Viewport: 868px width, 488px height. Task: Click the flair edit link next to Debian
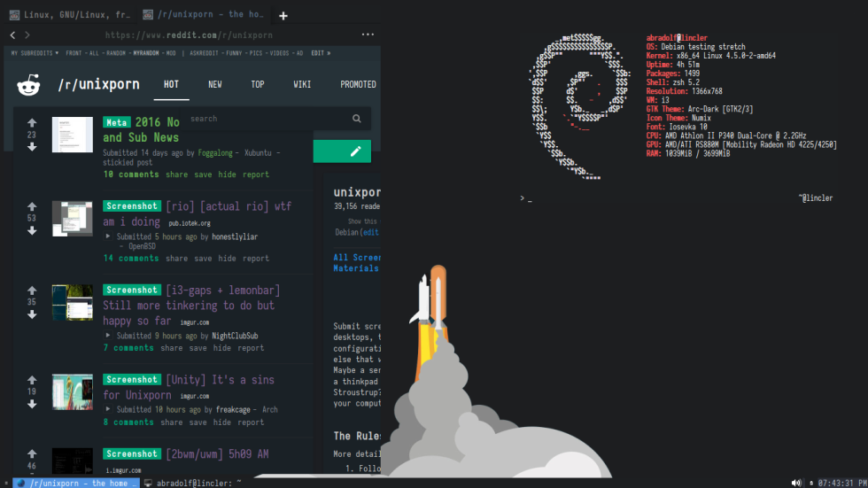371,232
